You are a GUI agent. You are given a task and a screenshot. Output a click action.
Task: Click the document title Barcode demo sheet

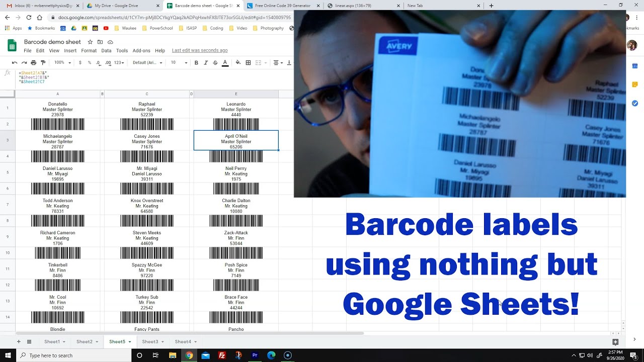(x=52, y=42)
